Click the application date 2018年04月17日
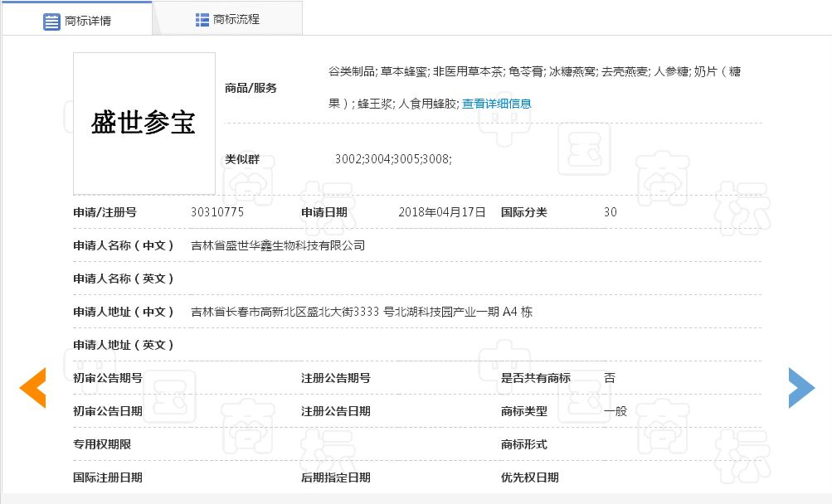The width and height of the screenshot is (832, 504). (x=441, y=212)
